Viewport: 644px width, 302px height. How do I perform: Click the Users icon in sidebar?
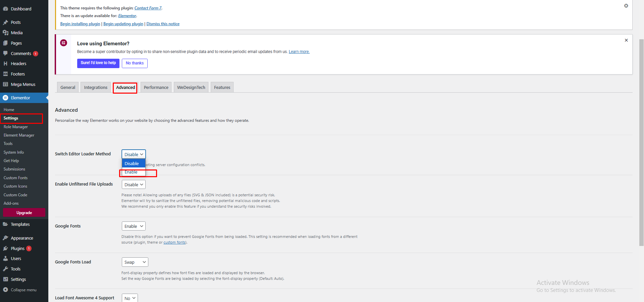[5, 258]
